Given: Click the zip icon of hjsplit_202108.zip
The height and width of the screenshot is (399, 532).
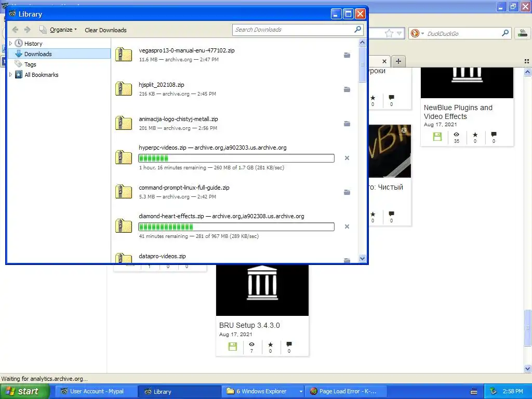Looking at the screenshot, I should click(124, 89).
